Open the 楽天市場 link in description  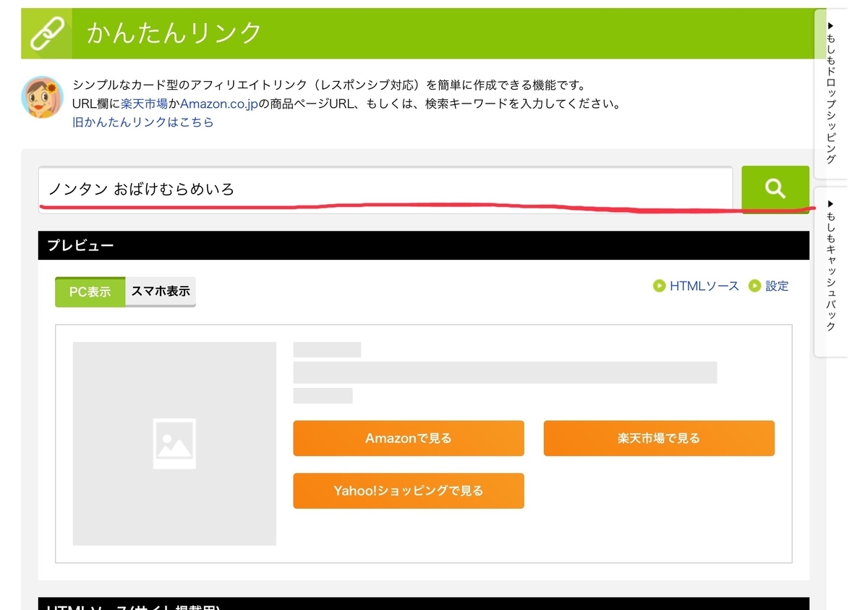point(144,103)
